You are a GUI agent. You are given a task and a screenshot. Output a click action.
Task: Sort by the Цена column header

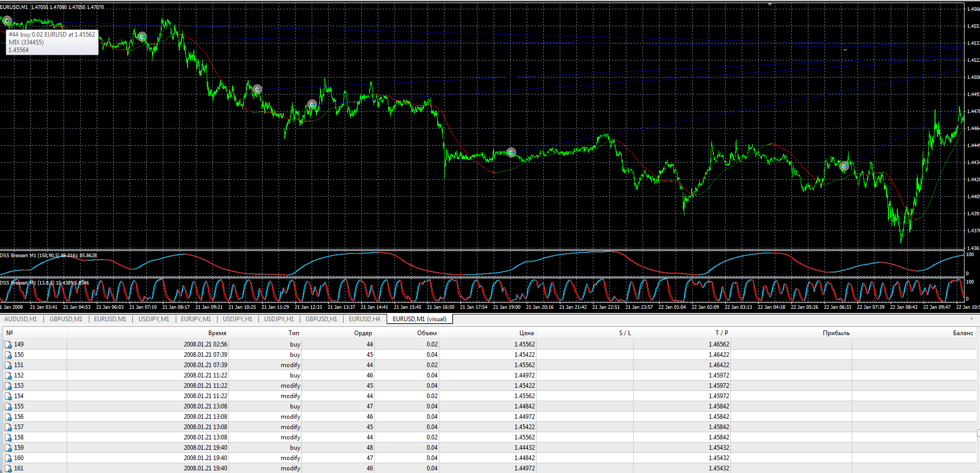488,333
